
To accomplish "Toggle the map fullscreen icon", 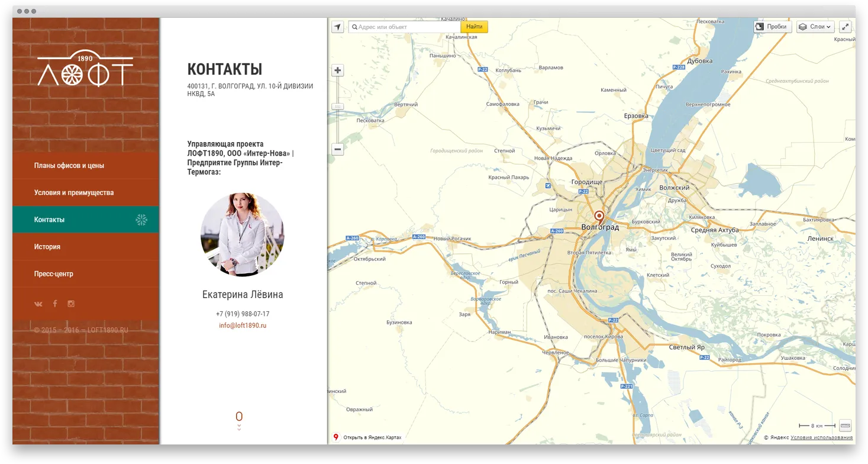I will (x=845, y=27).
